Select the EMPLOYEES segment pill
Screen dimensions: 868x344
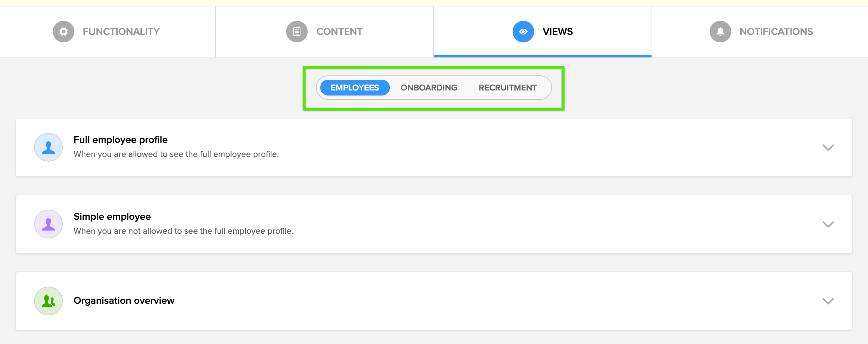(x=355, y=88)
